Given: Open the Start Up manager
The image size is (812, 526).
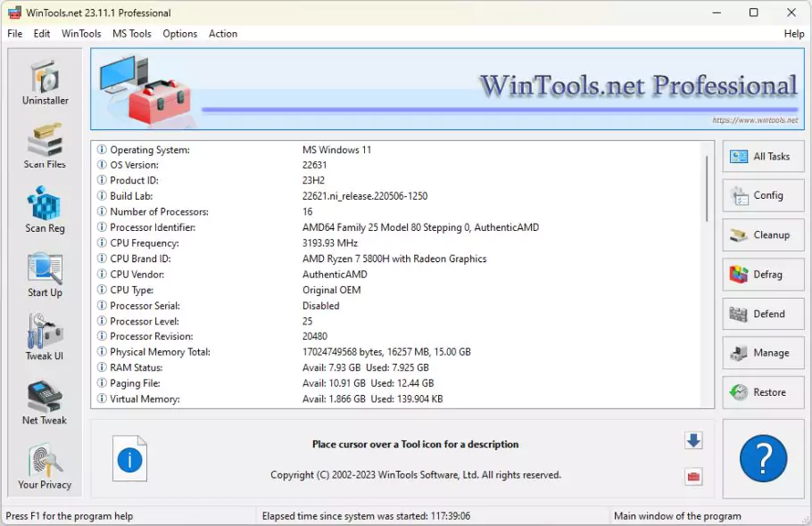Looking at the screenshot, I should click(x=45, y=273).
